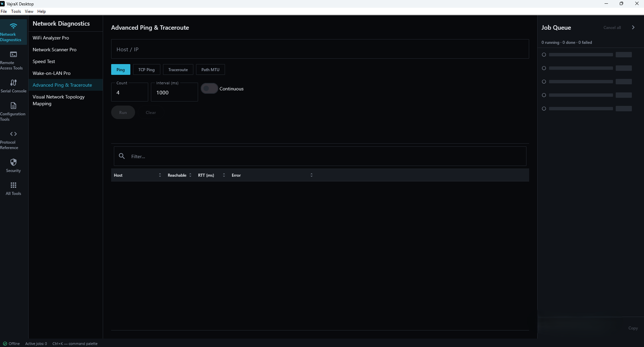Open the Serial Console icon
Screen dimensions: 644x347
pos(13,83)
